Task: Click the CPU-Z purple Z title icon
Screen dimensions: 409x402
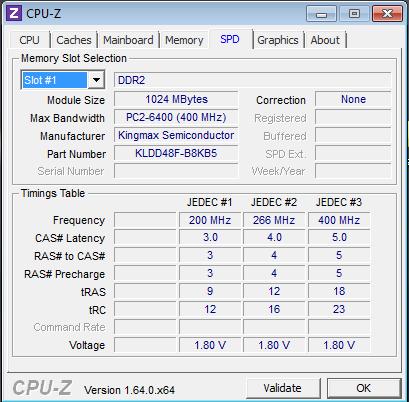Action: pyautogui.click(x=14, y=13)
